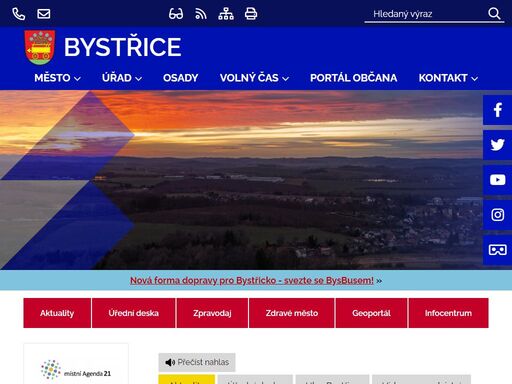Image resolution: width=512 pixels, height=384 pixels.
Task: Click the search magnifier icon
Action: coord(494,14)
